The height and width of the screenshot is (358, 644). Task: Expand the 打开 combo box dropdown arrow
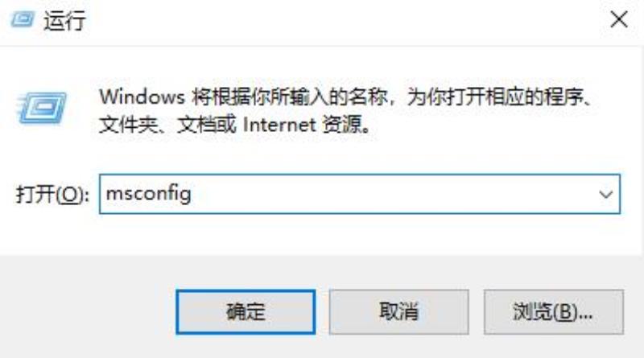606,194
